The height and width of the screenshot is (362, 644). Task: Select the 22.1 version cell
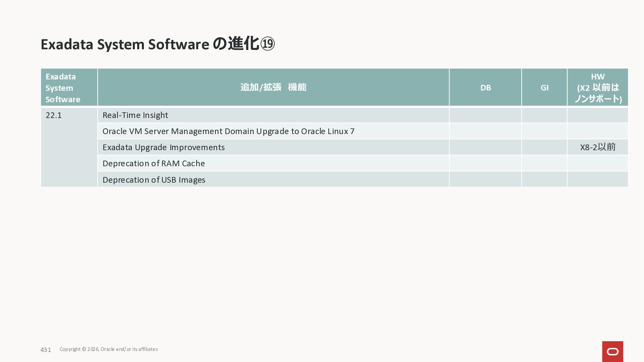point(54,115)
